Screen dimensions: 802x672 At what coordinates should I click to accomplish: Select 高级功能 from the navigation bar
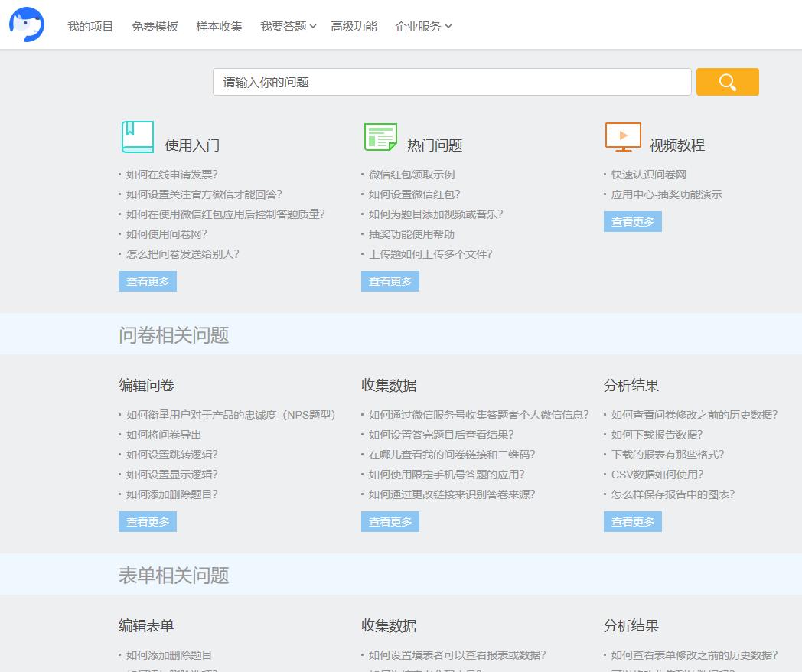[x=354, y=25]
